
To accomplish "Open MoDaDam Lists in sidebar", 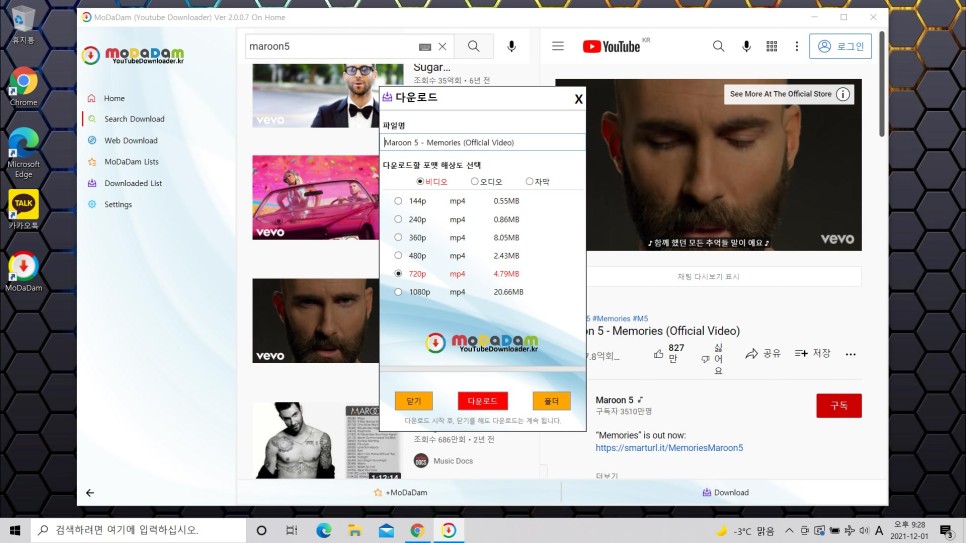I will click(131, 161).
